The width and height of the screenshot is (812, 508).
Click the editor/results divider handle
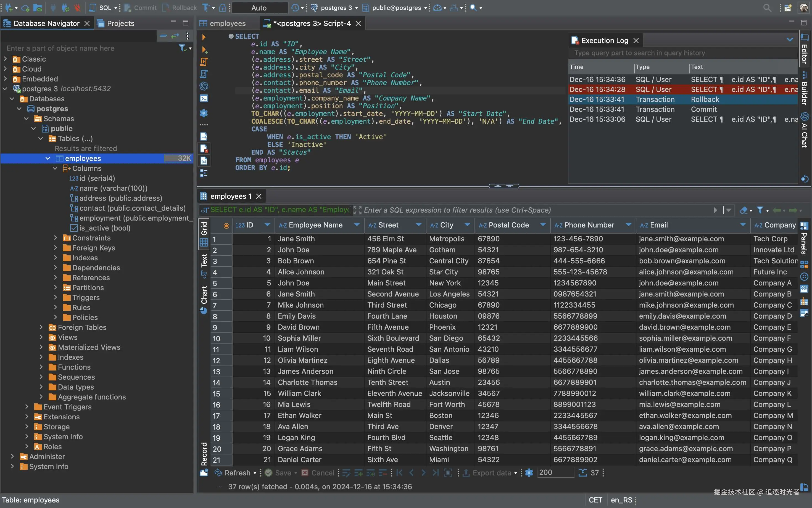click(x=504, y=186)
